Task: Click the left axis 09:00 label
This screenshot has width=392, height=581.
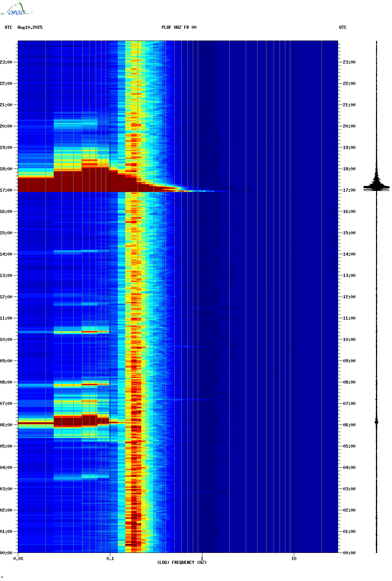Action: point(6,361)
